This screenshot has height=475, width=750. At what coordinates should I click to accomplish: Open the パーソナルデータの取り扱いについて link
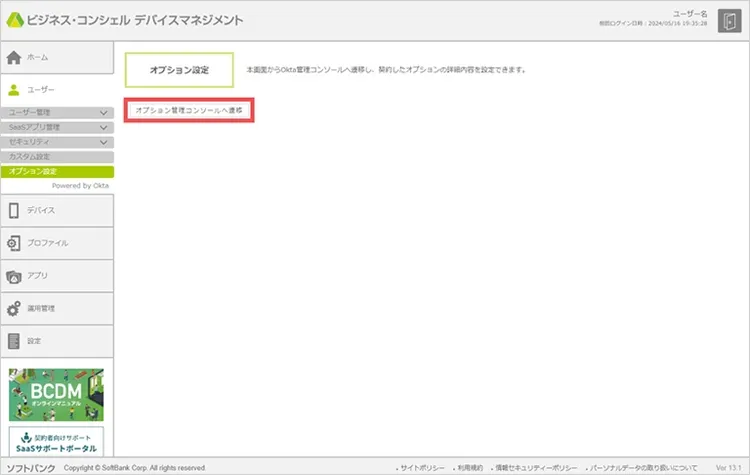click(642, 468)
